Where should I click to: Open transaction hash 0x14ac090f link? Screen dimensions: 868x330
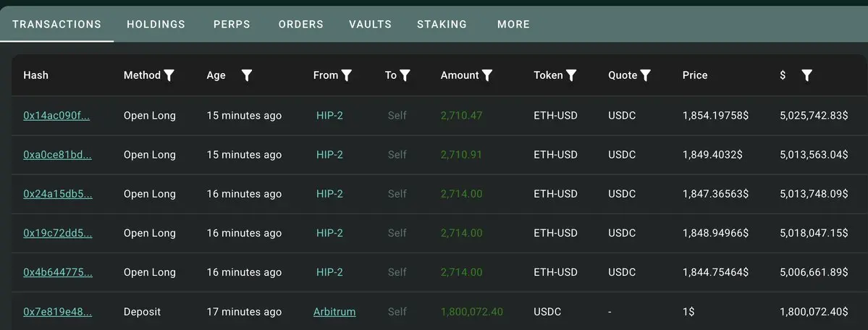click(x=56, y=116)
